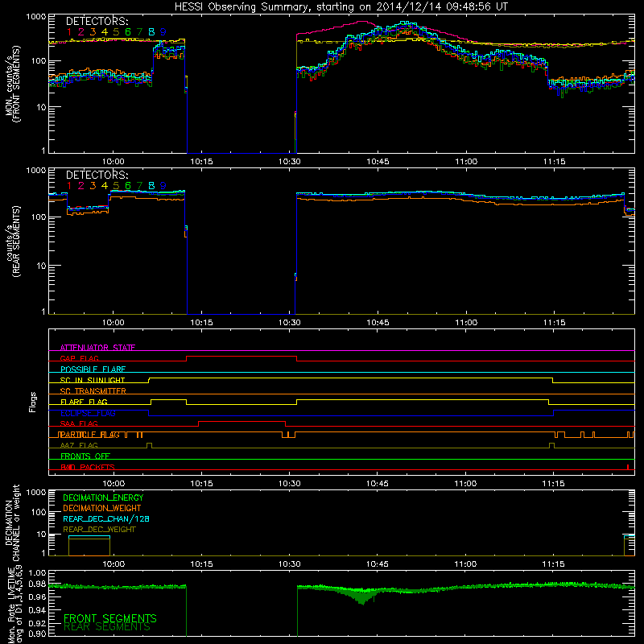Image resolution: width=644 pixels, height=644 pixels.
Task: Click the livetime dip near 10:42
Action: 361,597
